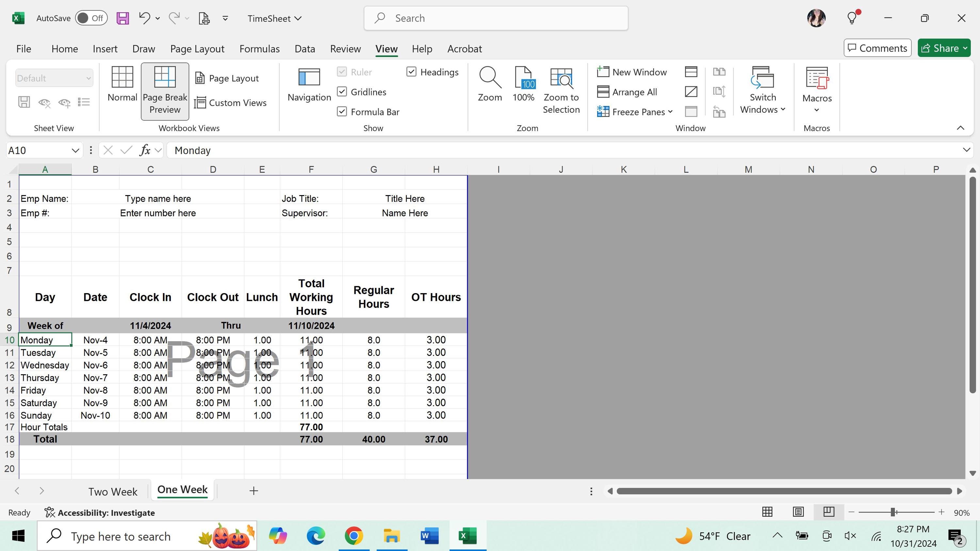Select Page Break Preview view button

165,91
